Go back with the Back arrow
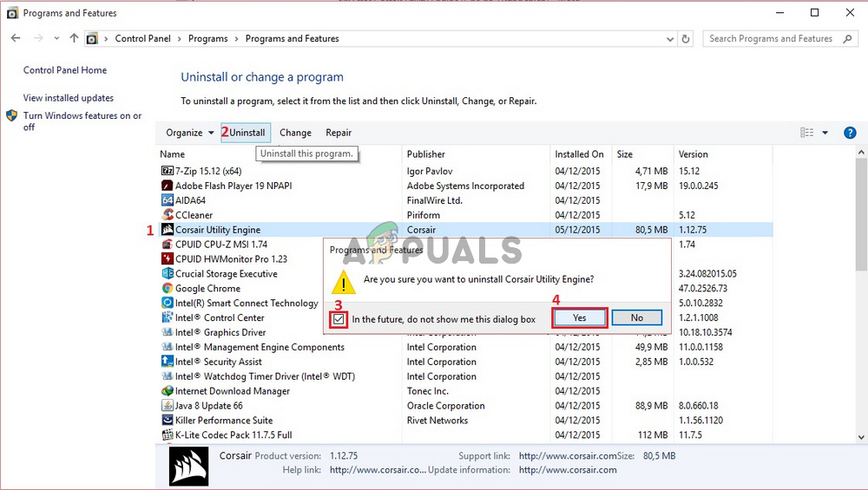The width and height of the screenshot is (868, 490). [16, 38]
